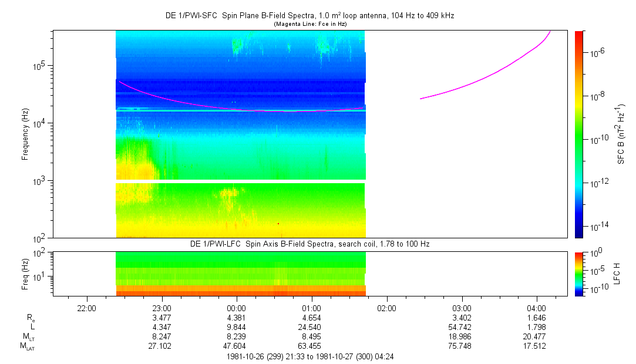
Task: Click the 22:00 time tick label
Action: [x=86, y=308]
